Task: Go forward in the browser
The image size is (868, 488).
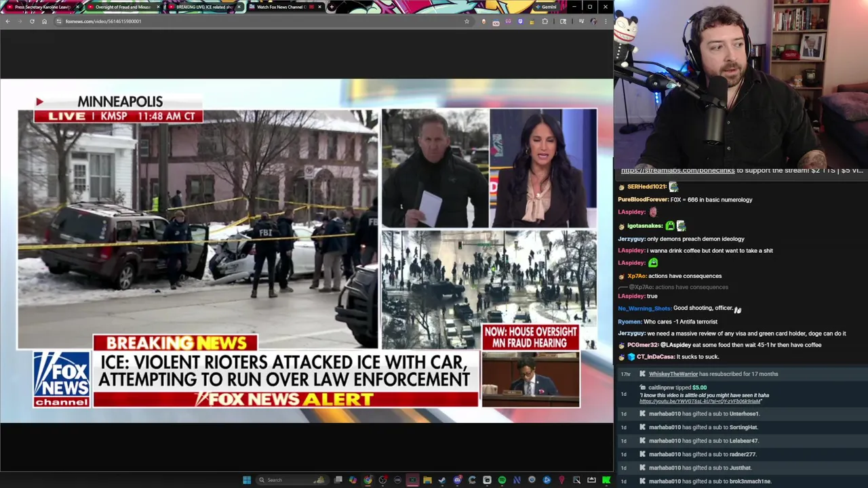Action: [x=20, y=21]
